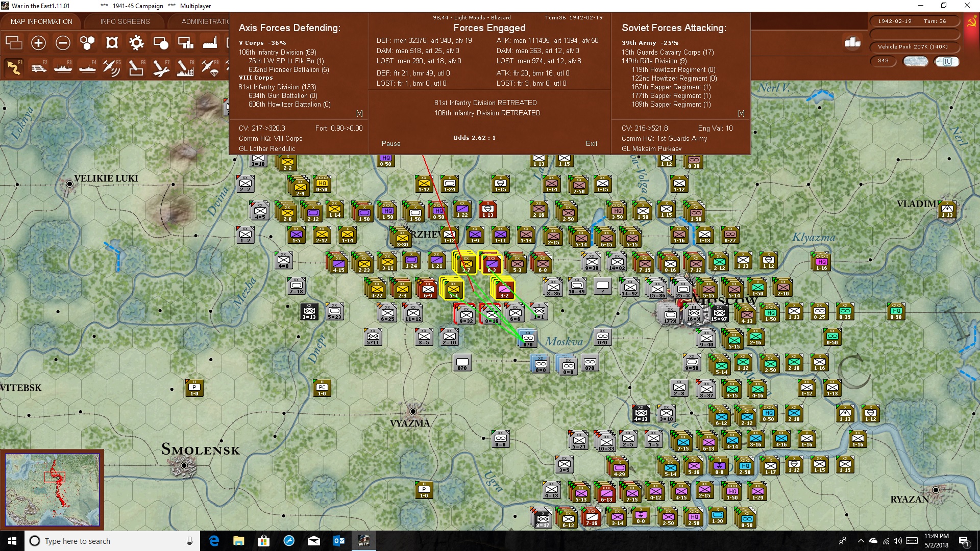
Task: Toggle the [v] expander under Soviet forces
Action: coord(741,113)
